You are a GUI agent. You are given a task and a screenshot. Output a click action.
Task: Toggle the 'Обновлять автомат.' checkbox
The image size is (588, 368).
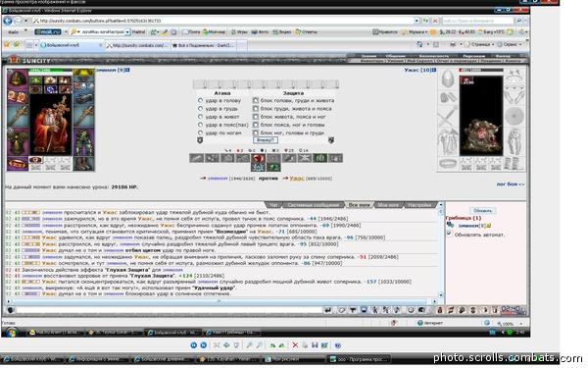(x=449, y=234)
